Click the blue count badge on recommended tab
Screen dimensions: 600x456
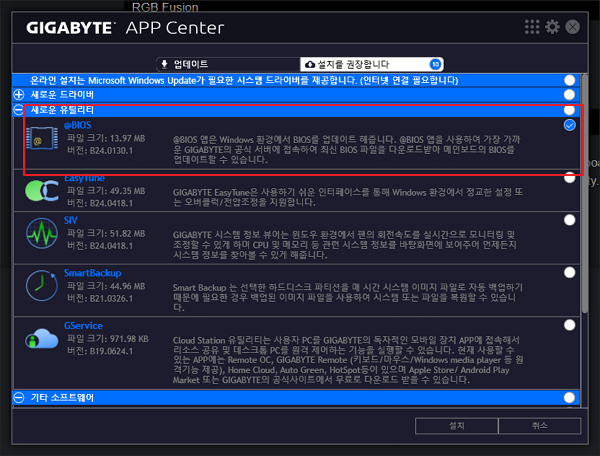435,64
